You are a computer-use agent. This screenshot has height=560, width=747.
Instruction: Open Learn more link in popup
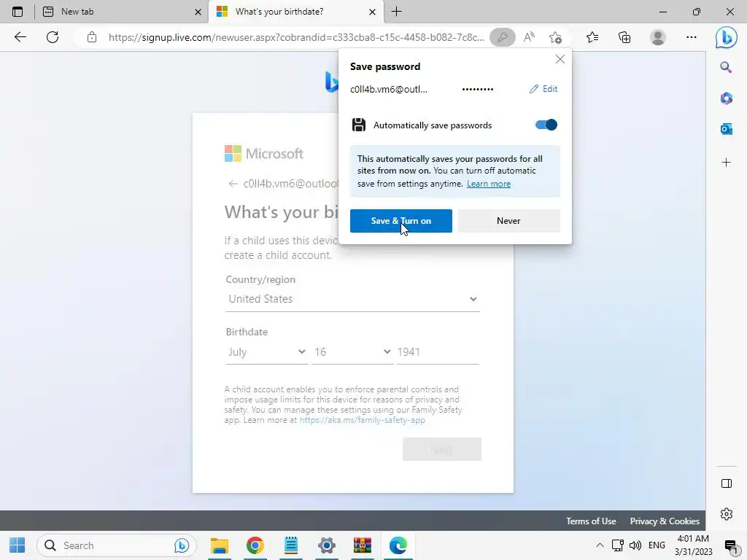click(488, 184)
